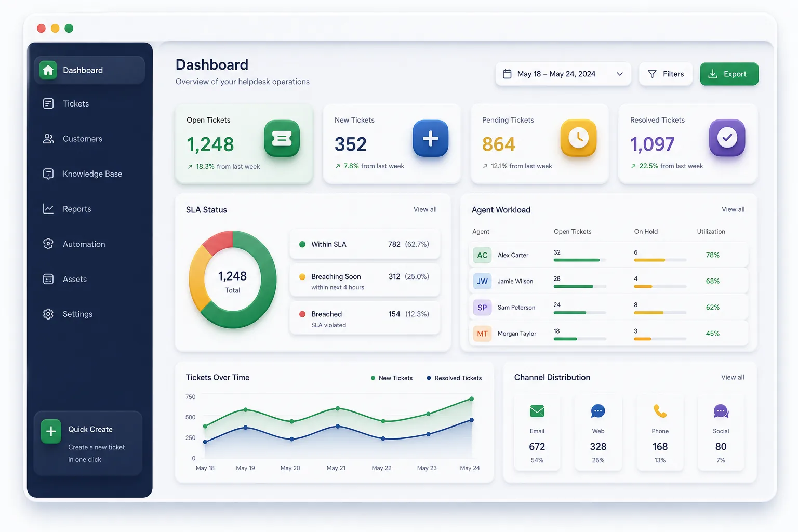Viewport: 798px width, 532px height.
Task: Open the green Open Tickets card icon
Action: coord(282,138)
